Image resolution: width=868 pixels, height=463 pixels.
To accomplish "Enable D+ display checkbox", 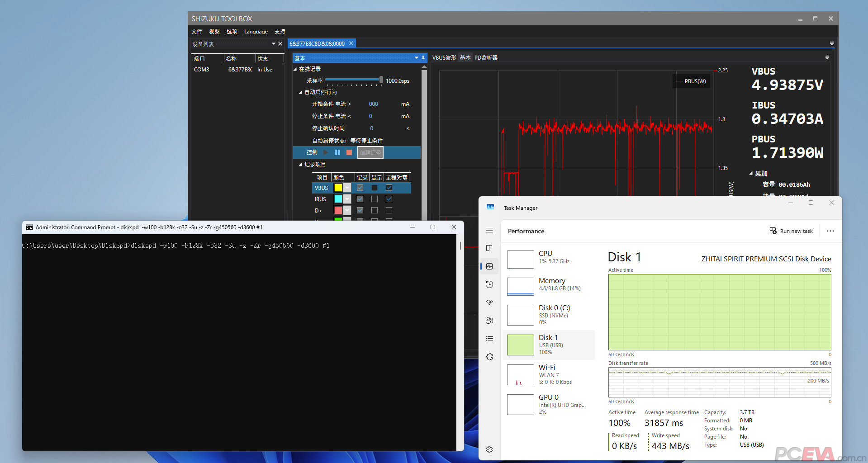I will [x=375, y=210].
